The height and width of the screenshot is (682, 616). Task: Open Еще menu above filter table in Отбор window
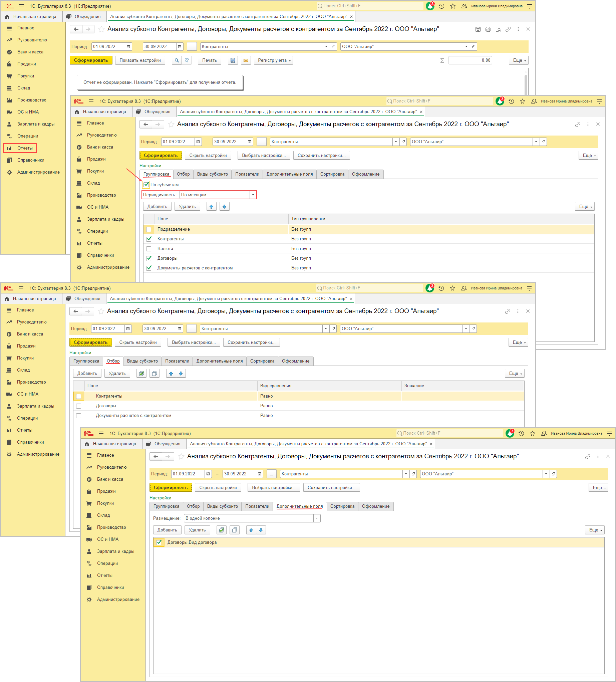(515, 373)
